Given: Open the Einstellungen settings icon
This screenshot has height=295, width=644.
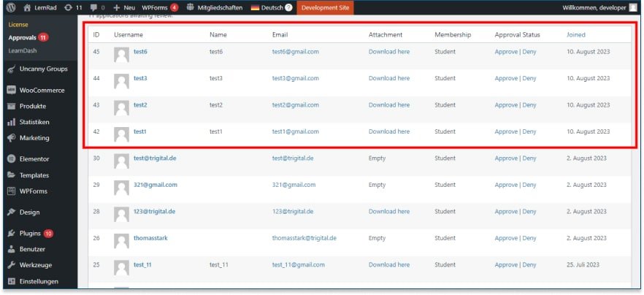Looking at the screenshot, I should [12, 281].
